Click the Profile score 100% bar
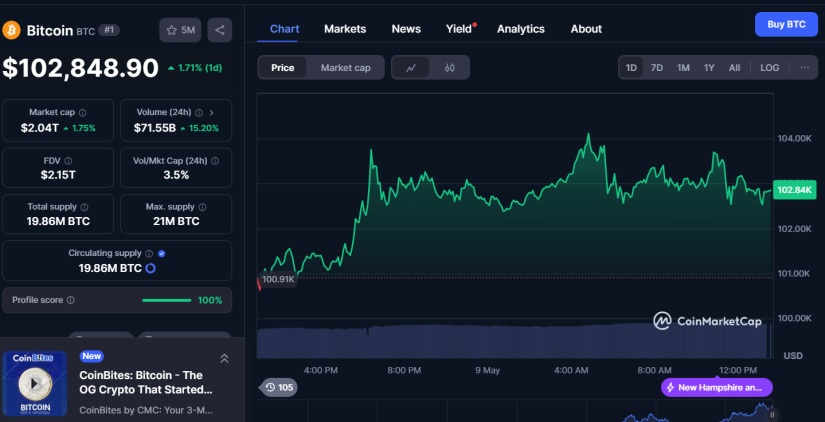This screenshot has height=422, width=825. point(167,300)
